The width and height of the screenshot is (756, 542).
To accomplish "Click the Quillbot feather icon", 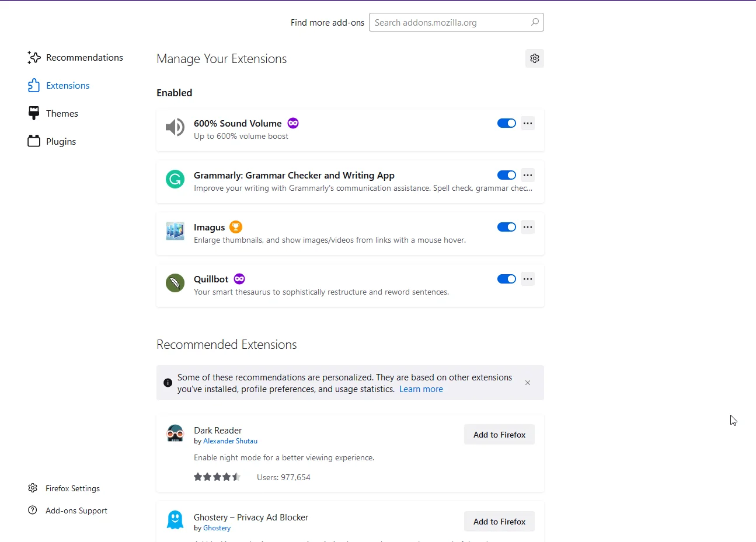I will 175,283.
